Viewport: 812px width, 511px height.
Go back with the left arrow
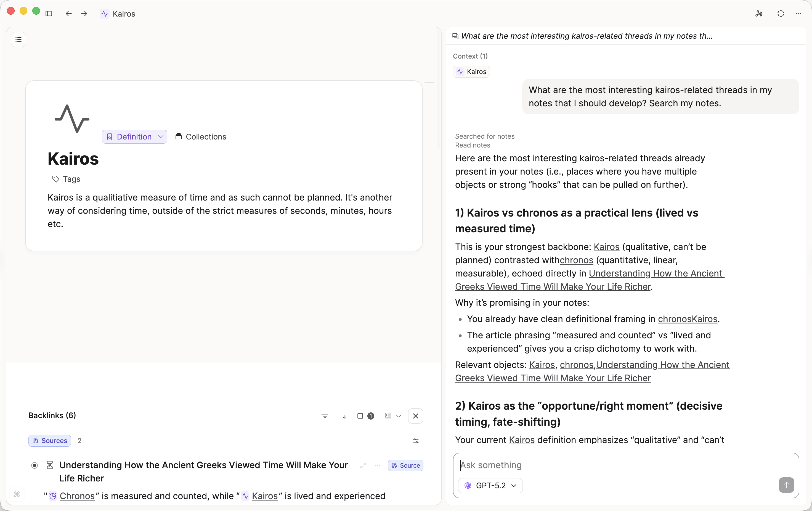click(x=68, y=14)
